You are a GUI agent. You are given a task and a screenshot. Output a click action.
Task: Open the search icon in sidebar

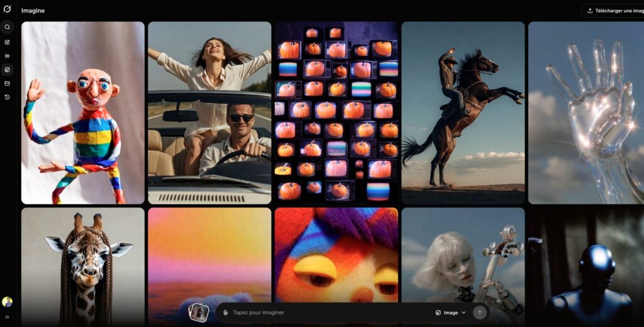pos(8,27)
